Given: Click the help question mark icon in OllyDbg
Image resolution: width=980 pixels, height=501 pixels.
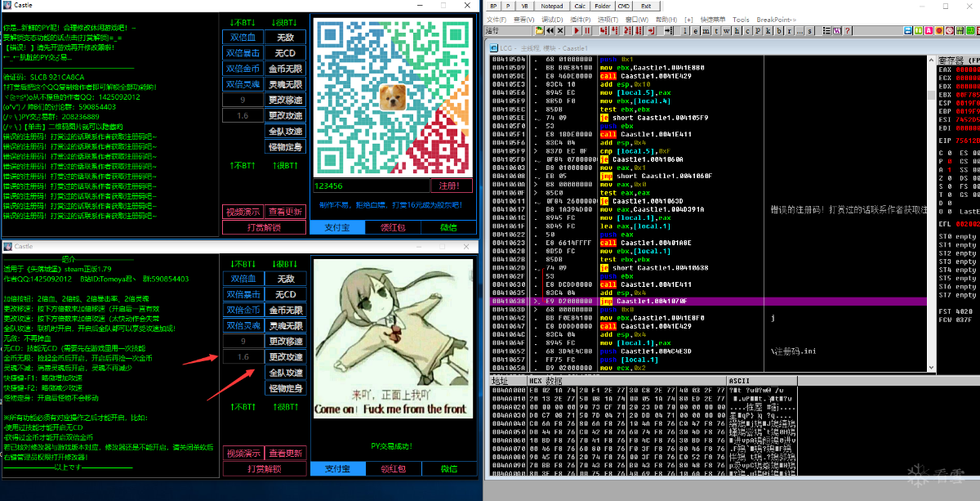Looking at the screenshot, I should click(x=847, y=30).
